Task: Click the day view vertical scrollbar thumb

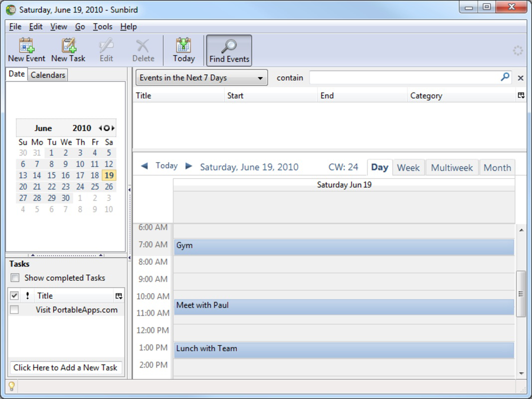Action: coord(521,293)
